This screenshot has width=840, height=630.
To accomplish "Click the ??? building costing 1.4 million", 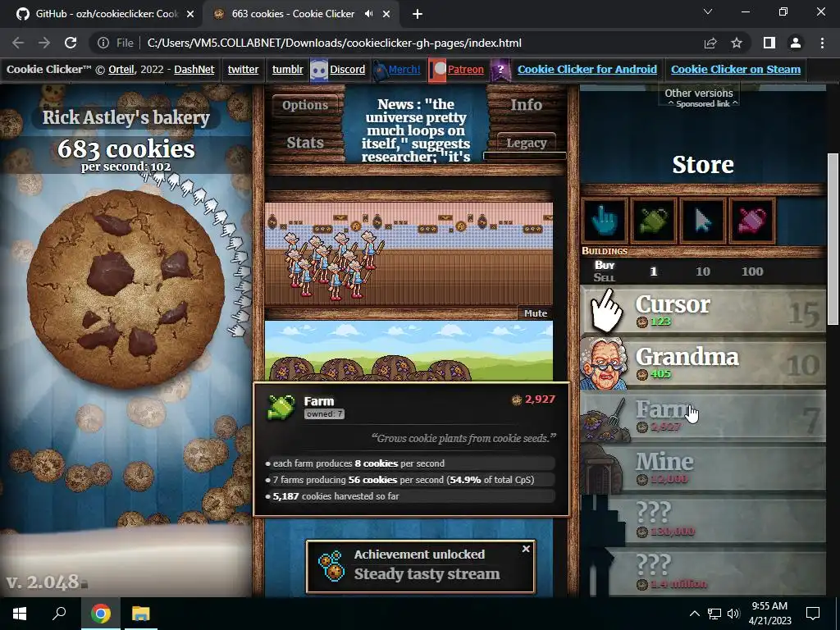I will click(x=703, y=573).
